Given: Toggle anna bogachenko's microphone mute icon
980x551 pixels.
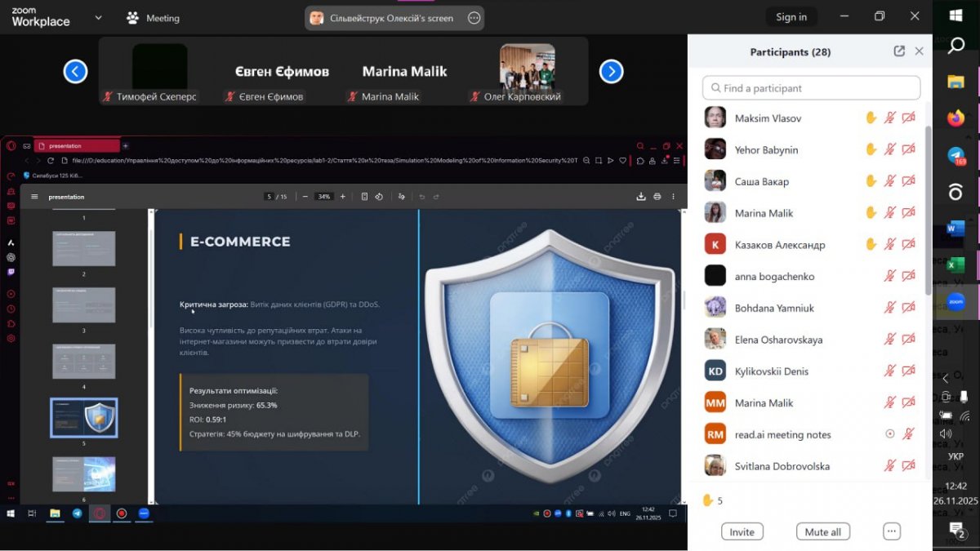Looking at the screenshot, I should (890, 277).
